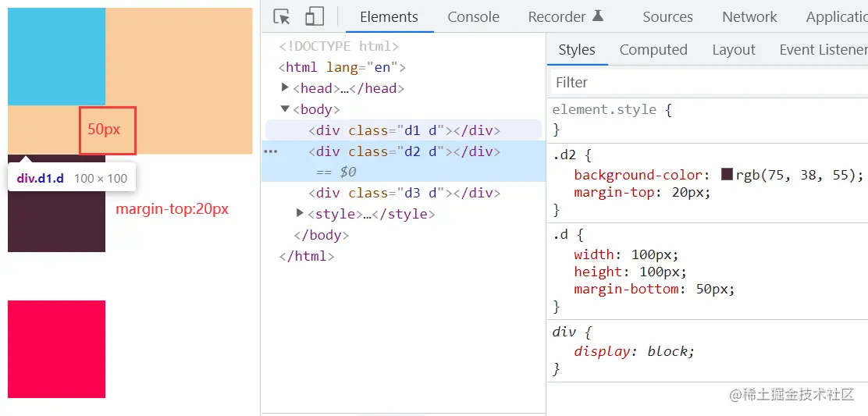868x416 pixels.
Task: Click the blue square in the page
Action: pyautogui.click(x=56, y=56)
